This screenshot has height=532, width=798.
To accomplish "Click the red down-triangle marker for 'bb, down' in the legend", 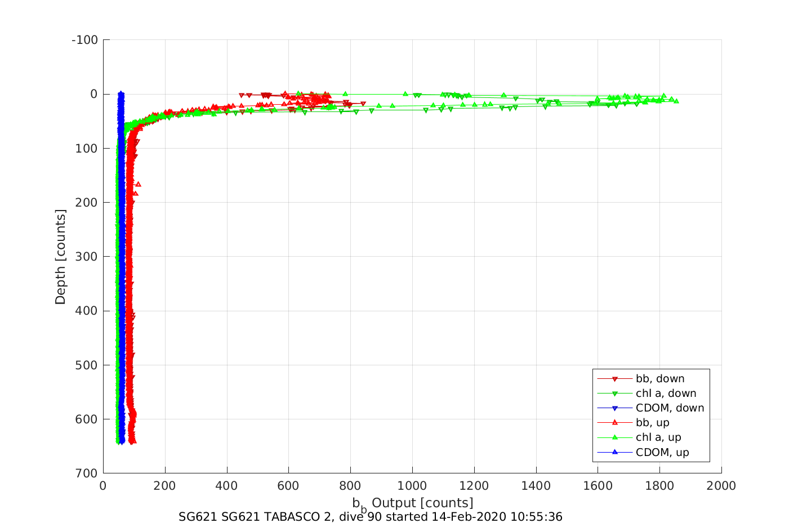I will (x=615, y=379).
